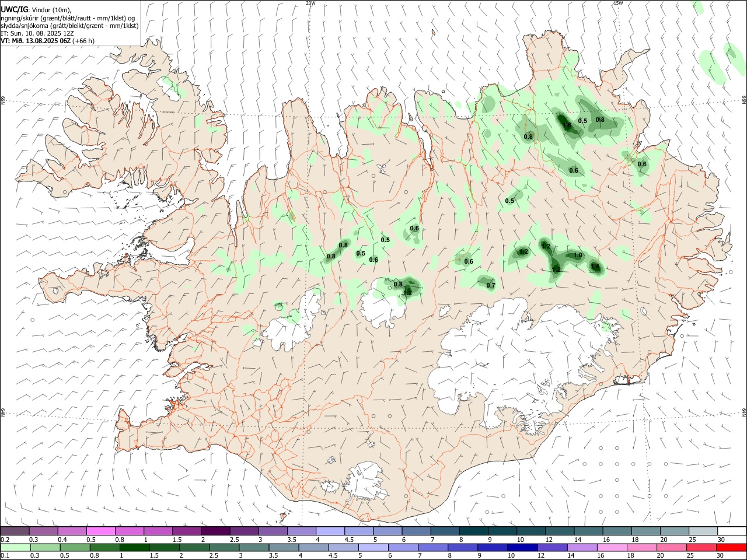
Task: Pick the 3–3.5 violet swatch on upper scale
Action: (x=273, y=531)
